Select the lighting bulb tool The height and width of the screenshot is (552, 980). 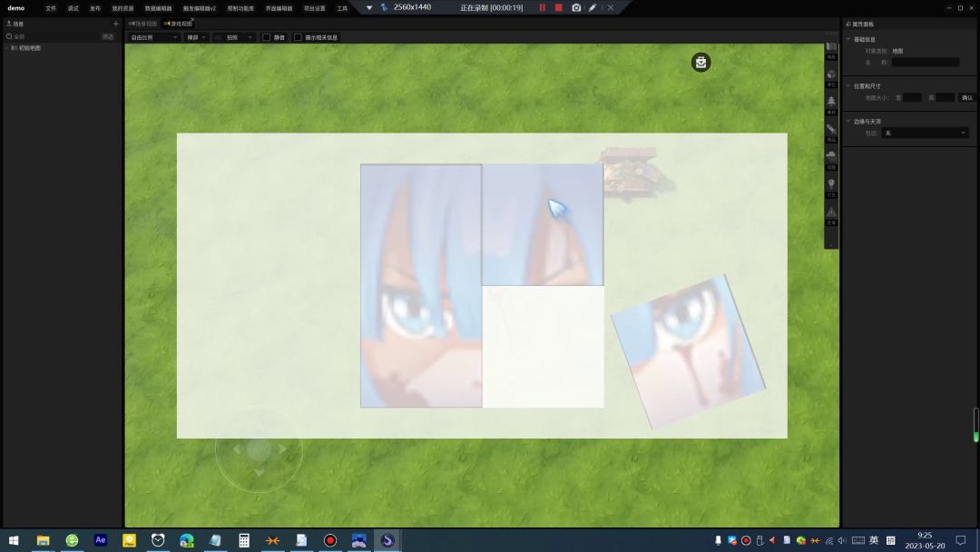pos(831,184)
